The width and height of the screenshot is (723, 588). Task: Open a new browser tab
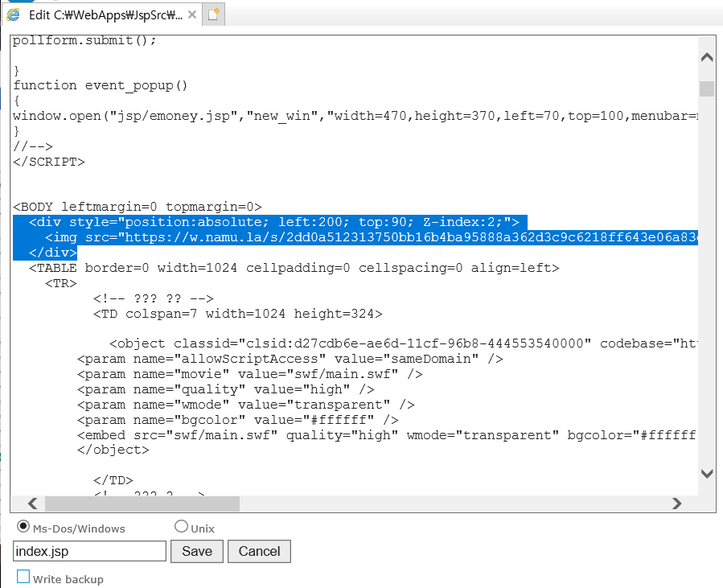tap(213, 14)
